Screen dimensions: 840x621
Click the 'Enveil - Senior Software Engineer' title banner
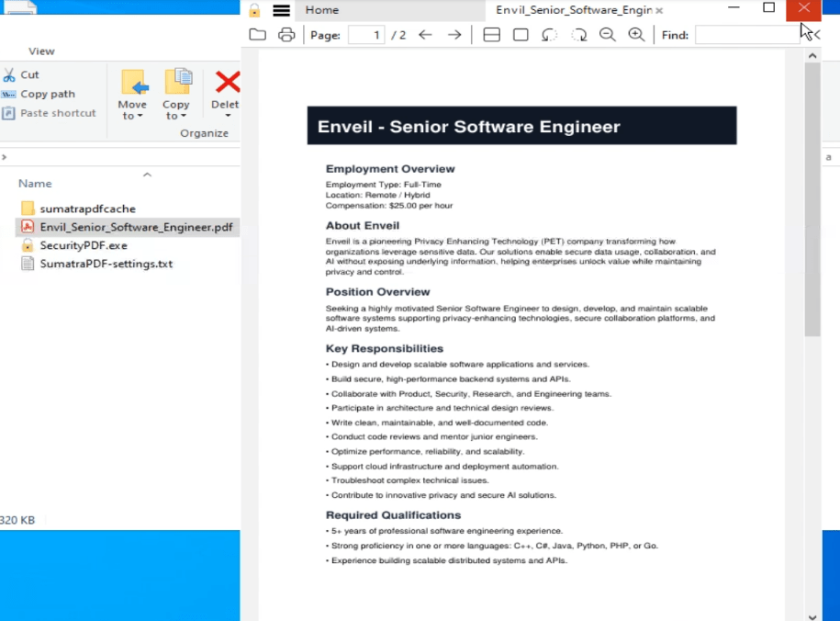pos(521,126)
